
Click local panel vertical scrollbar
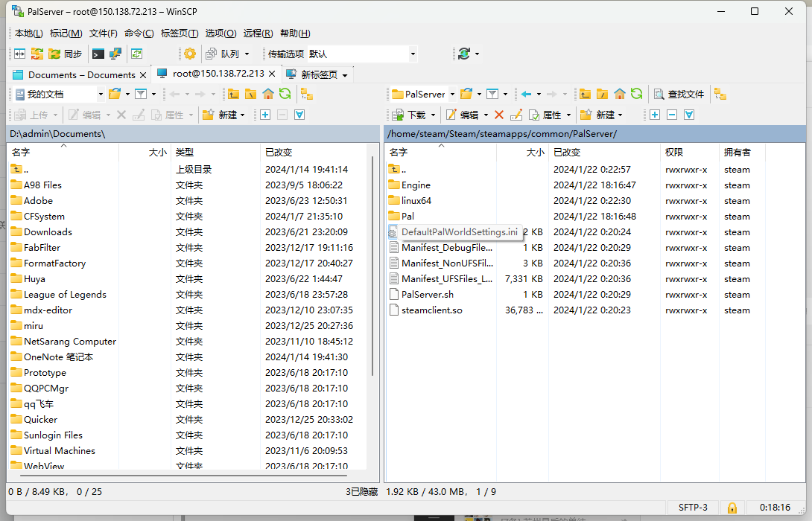372,266
